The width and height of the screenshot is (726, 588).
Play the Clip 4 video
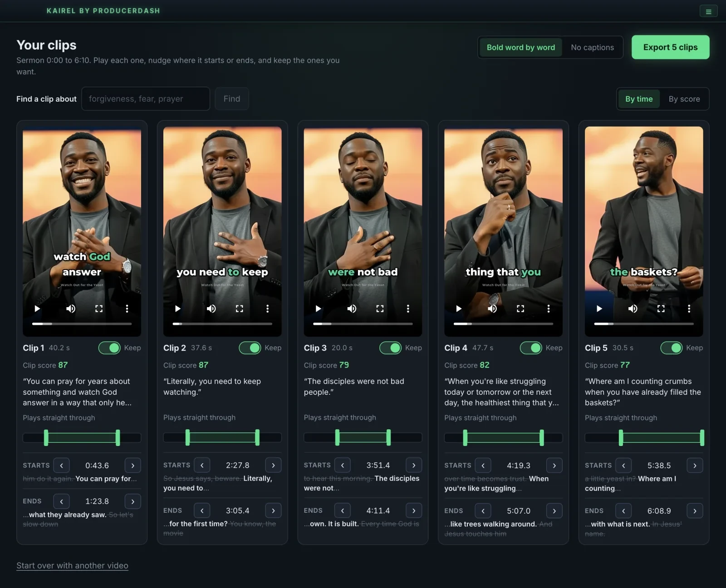click(x=459, y=309)
